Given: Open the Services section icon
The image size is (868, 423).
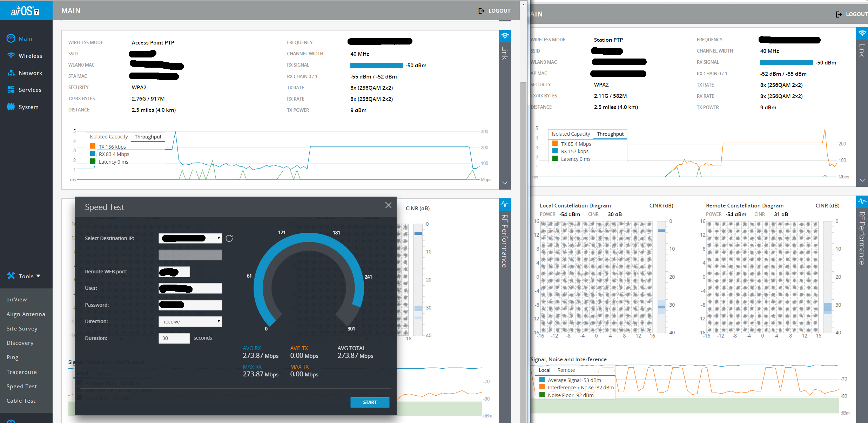Looking at the screenshot, I should tap(11, 90).
